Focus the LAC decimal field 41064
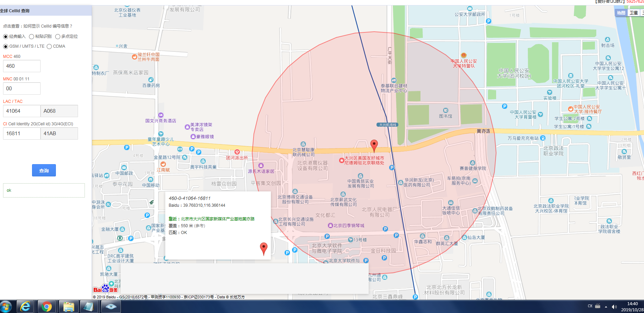 click(22, 111)
